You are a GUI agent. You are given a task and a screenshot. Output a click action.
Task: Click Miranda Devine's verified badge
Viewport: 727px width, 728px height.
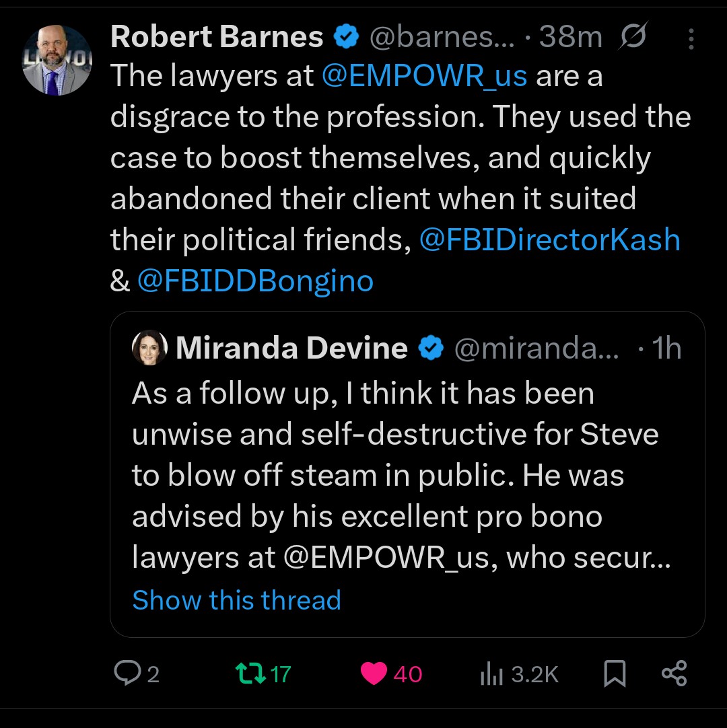point(431,349)
